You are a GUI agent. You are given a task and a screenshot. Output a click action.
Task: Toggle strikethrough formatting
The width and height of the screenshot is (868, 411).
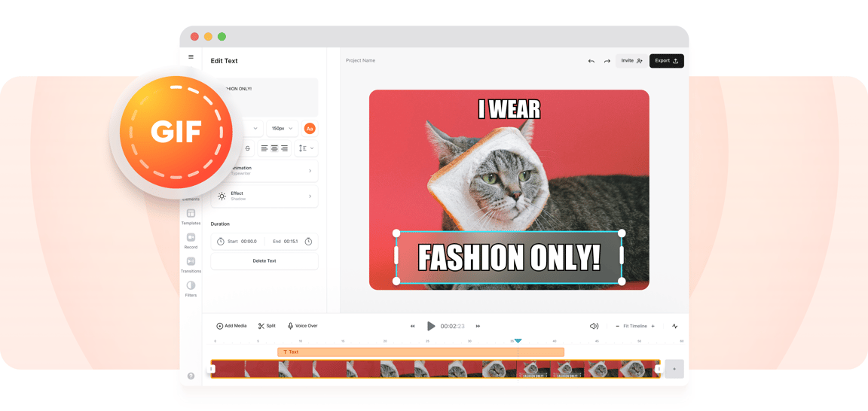(247, 148)
